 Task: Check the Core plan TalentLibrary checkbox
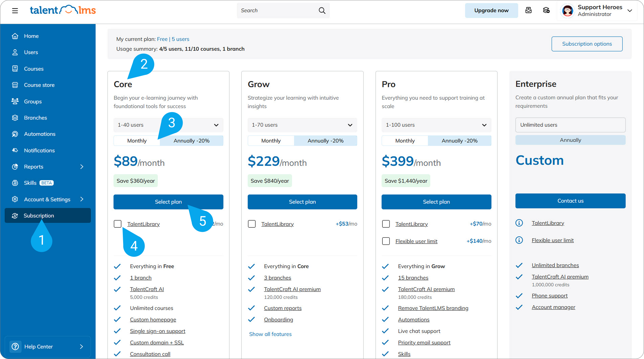tap(117, 224)
